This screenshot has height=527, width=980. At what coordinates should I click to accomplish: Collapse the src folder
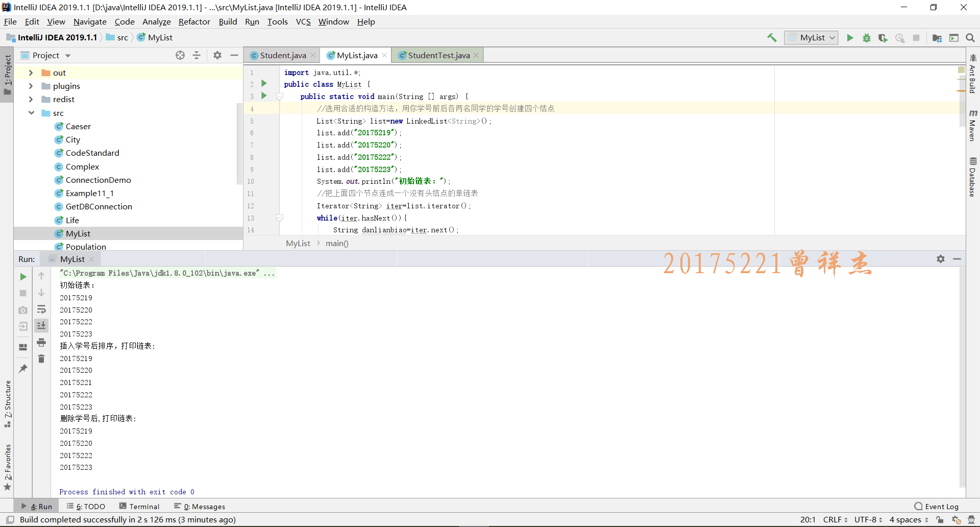point(31,113)
